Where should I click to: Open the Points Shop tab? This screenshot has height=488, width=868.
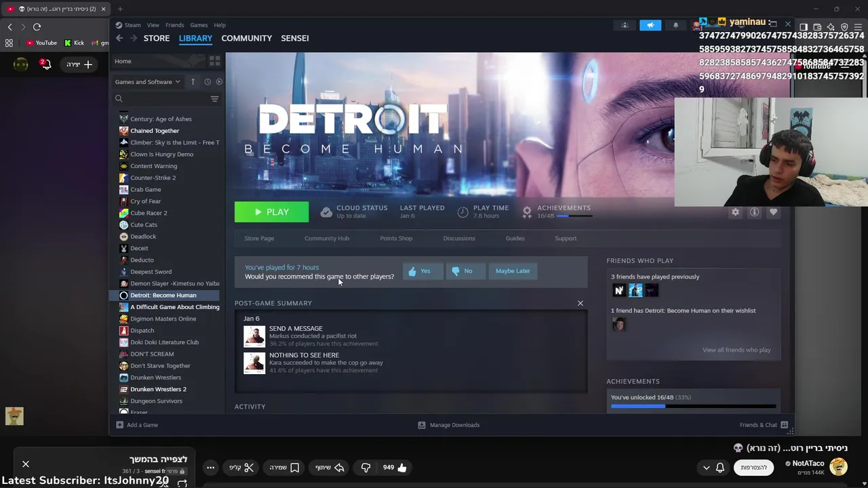click(396, 238)
